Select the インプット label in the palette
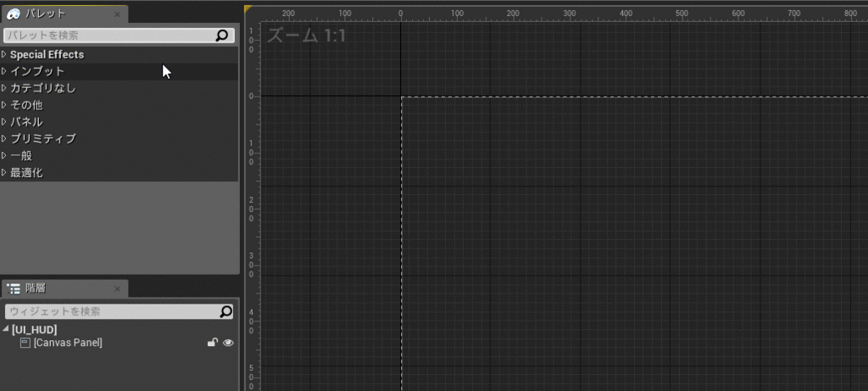This screenshot has width=868, height=391. pos(37,71)
